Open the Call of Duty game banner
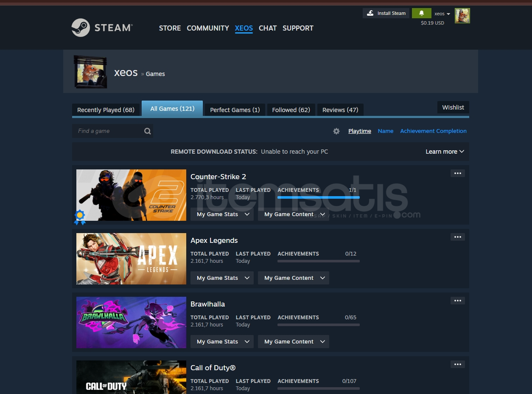This screenshot has width=532, height=394. click(x=131, y=377)
